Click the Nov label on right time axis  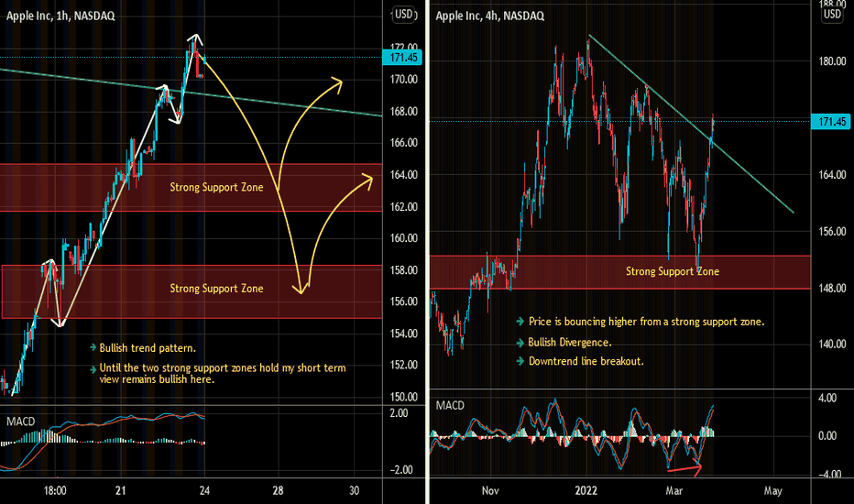490,491
